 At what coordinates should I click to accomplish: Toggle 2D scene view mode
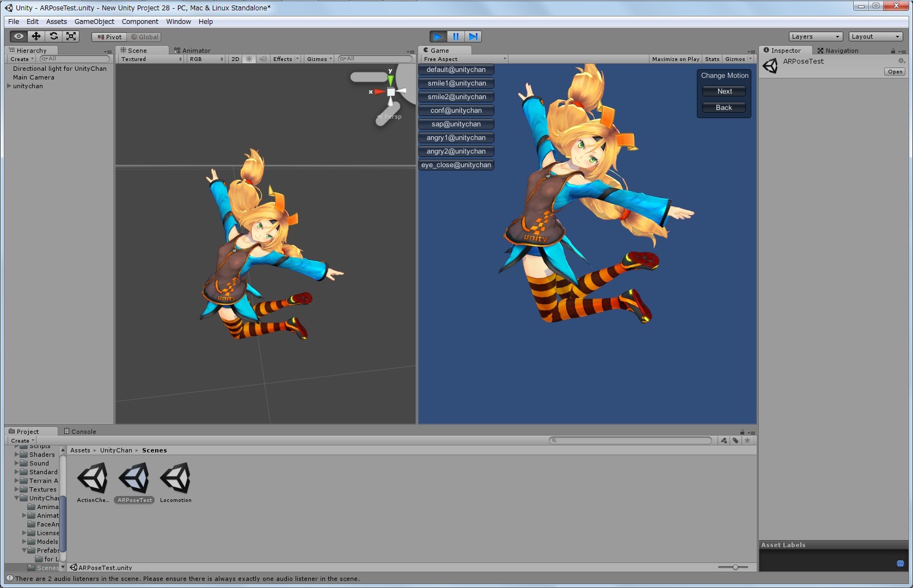(x=235, y=59)
